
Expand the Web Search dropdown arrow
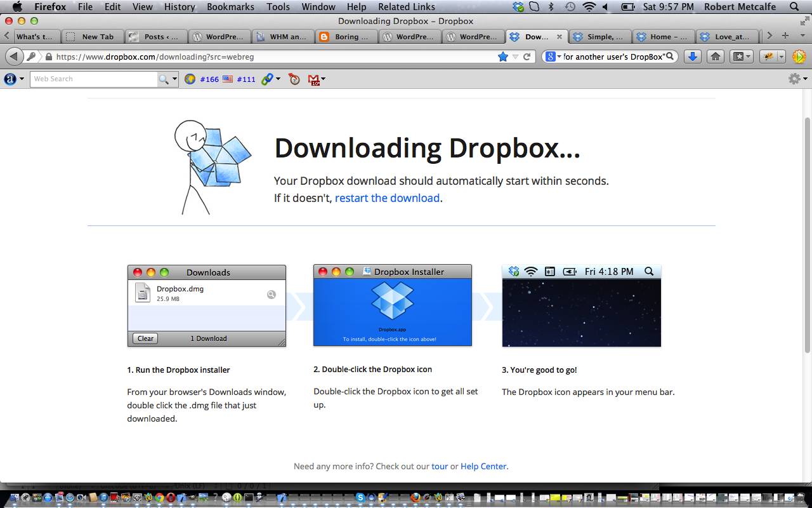[174, 79]
